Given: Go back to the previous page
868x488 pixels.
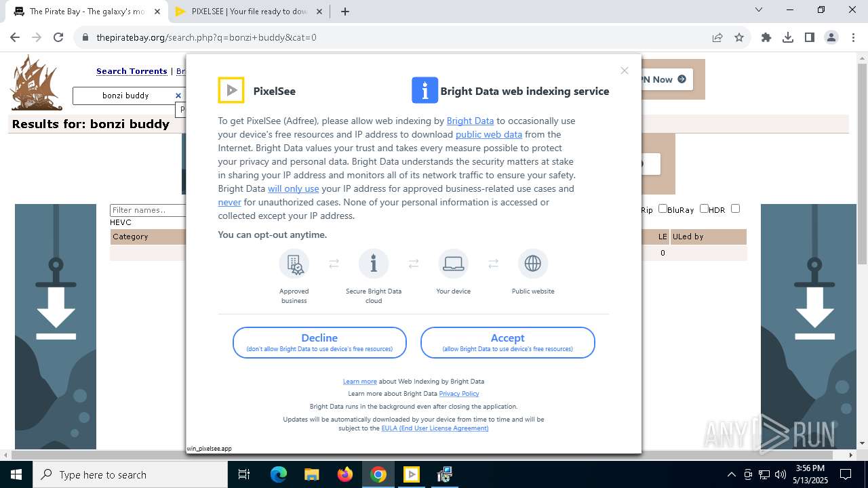Looking at the screenshot, I should point(15,38).
